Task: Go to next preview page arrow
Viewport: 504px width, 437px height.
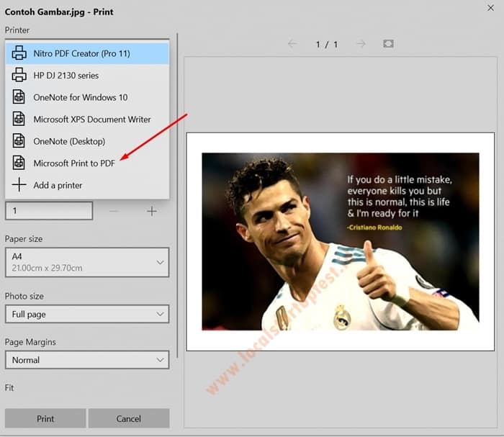Action: [361, 44]
